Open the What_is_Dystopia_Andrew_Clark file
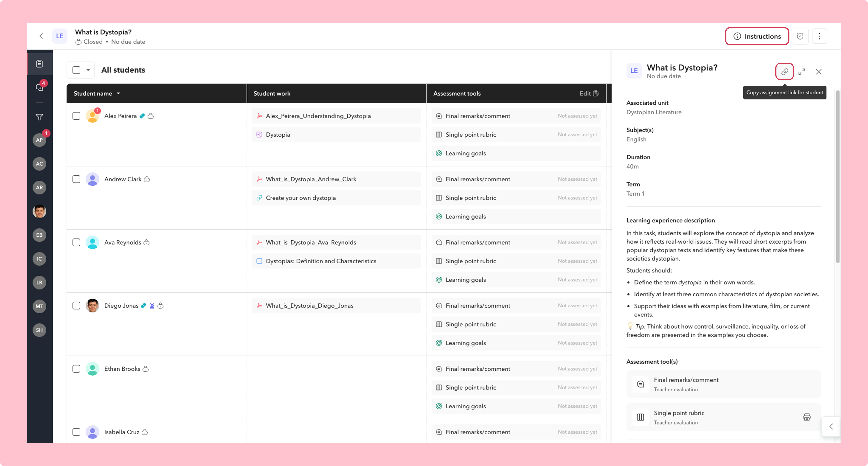Viewport: 868px width, 466px height. tap(336, 179)
